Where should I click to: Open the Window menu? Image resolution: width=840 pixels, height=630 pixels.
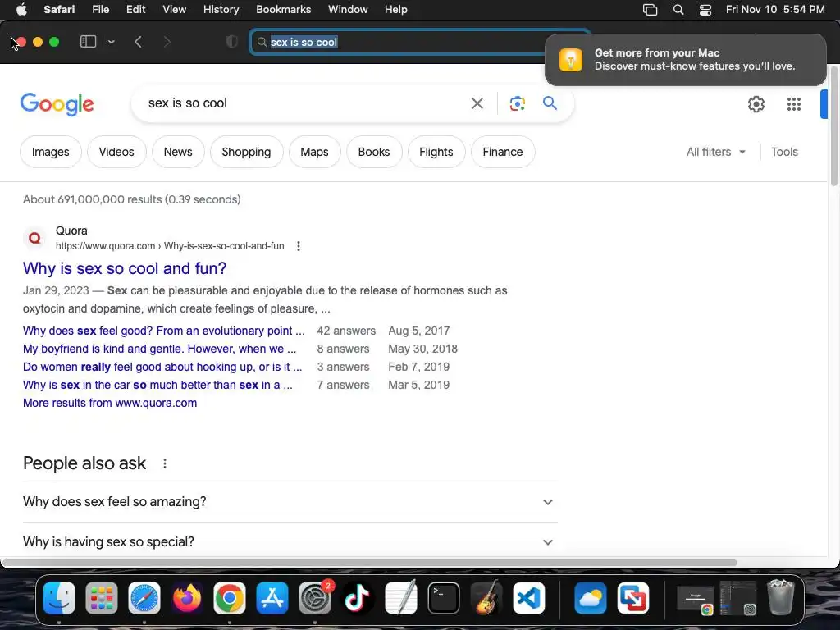click(348, 10)
